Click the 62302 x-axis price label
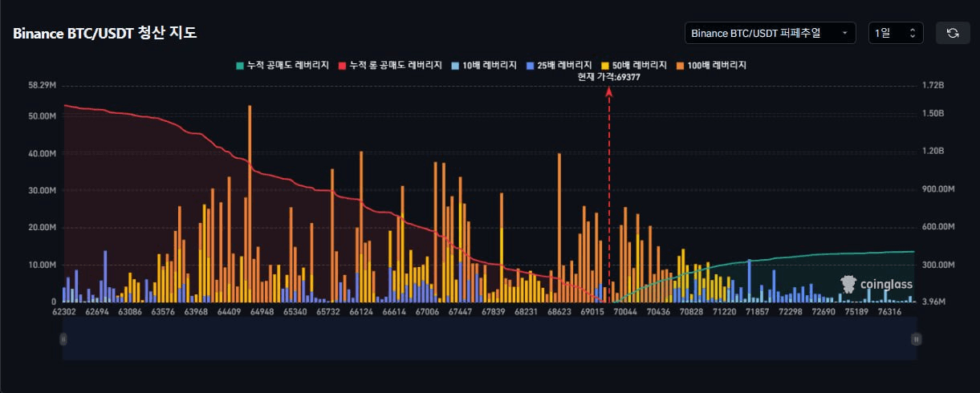The image size is (980, 393). [x=66, y=311]
